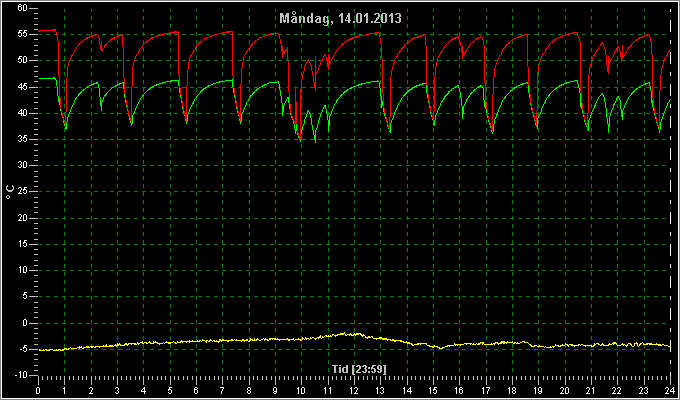Click the x-axis hour label '23'
The height and width of the screenshot is (400, 680).
[x=644, y=390]
